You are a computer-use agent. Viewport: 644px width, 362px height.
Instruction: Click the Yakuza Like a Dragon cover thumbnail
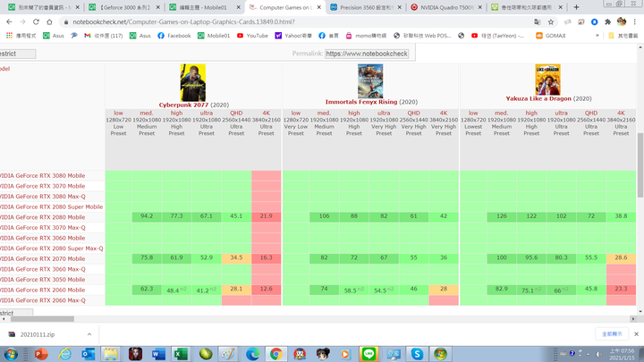click(x=547, y=80)
